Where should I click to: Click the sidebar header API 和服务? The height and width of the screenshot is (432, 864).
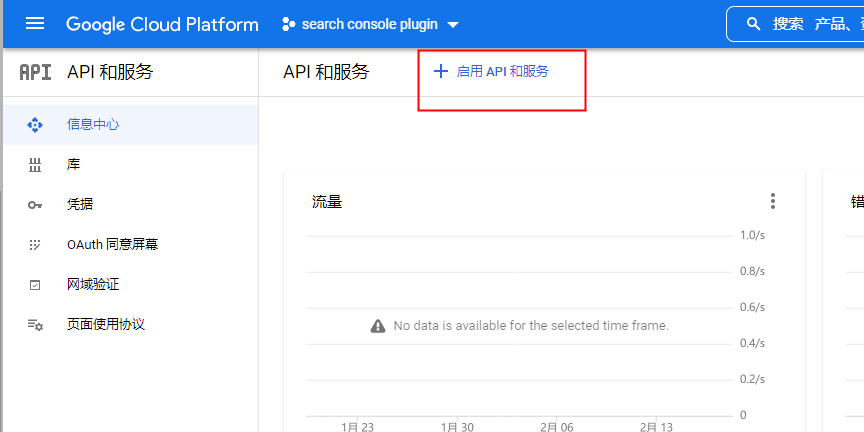click(x=110, y=72)
